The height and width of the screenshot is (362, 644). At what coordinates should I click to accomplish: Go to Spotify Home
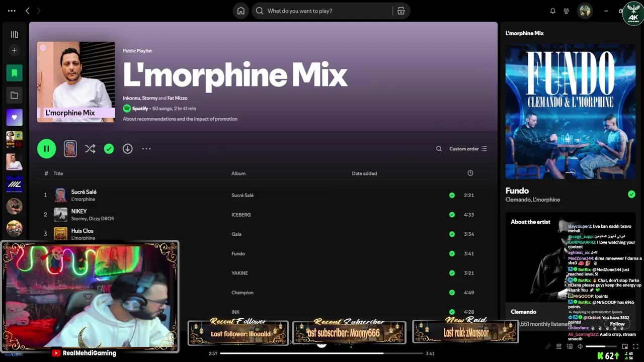pyautogui.click(x=241, y=11)
